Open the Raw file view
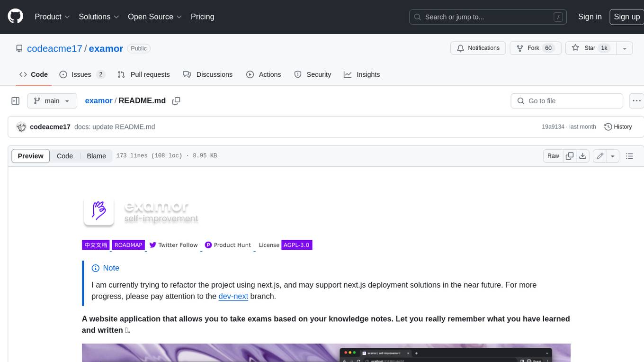 (x=553, y=156)
